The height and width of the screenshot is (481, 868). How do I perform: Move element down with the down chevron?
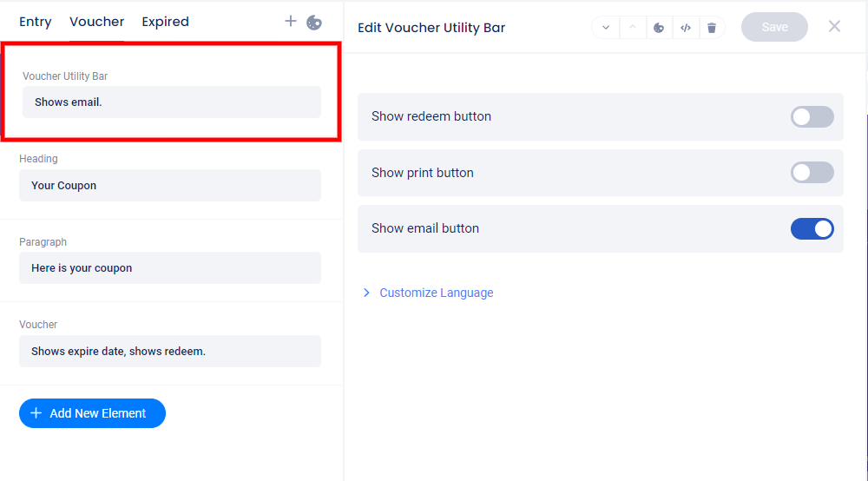click(606, 28)
